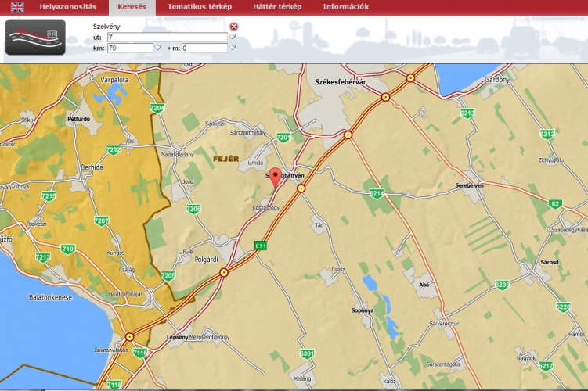The width and height of the screenshot is (588, 391).
Task: Switch to the Háttér térkép tab
Action: (277, 7)
